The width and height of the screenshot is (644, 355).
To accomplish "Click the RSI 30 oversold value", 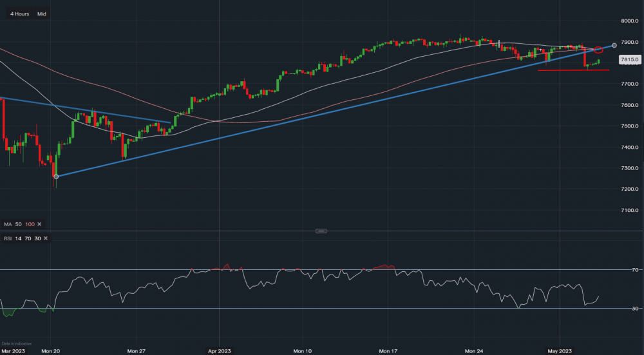I will coord(37,239).
